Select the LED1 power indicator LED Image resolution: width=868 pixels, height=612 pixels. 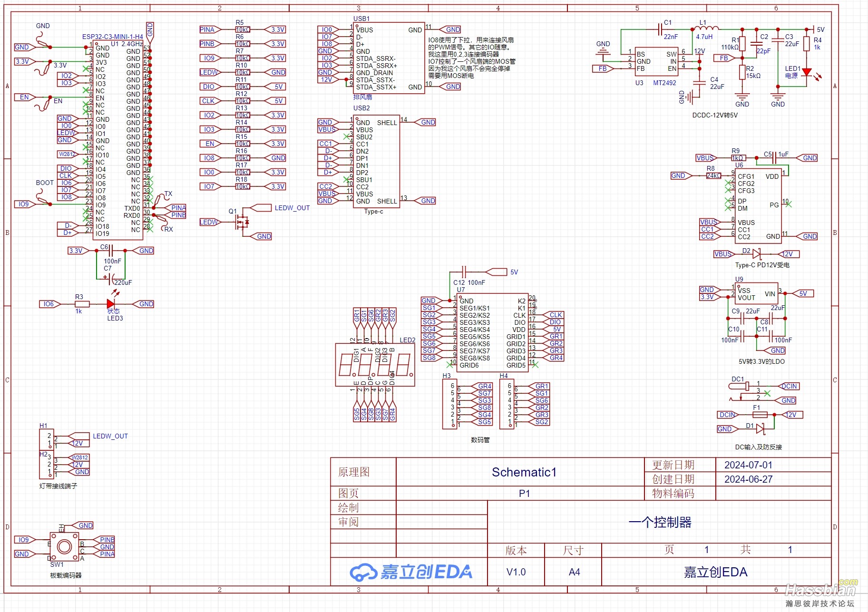click(807, 72)
